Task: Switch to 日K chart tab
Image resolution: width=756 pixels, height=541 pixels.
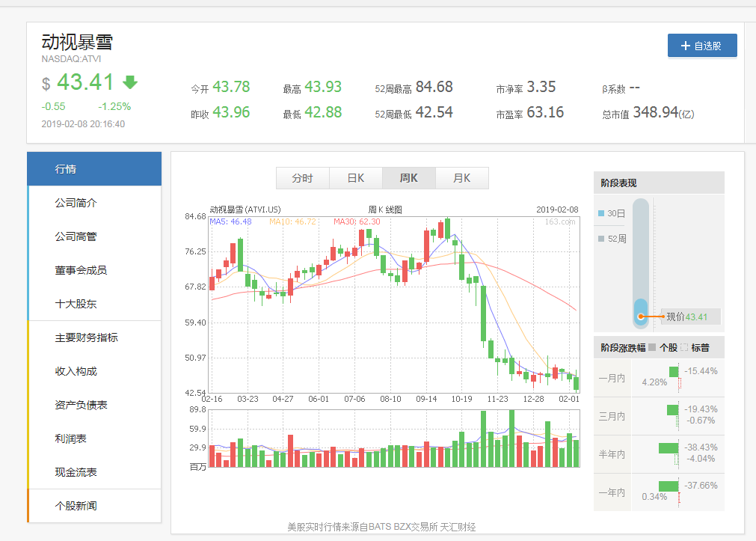Action: tap(356, 178)
